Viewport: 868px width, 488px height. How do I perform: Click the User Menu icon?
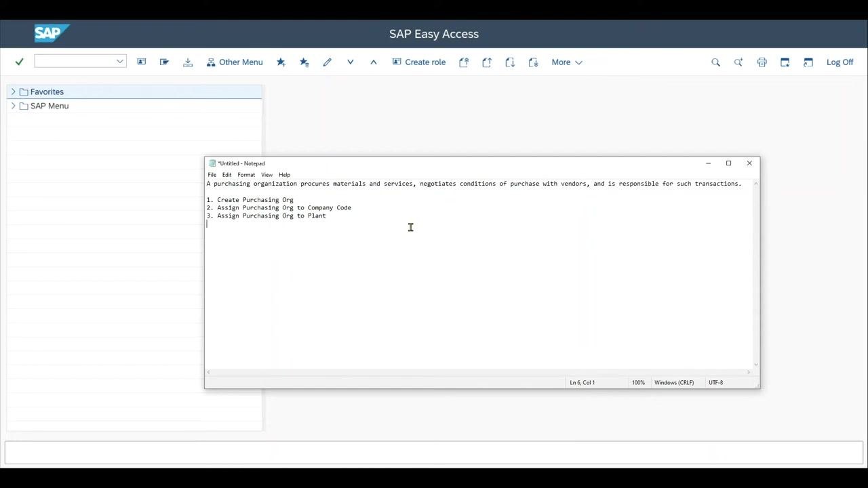click(141, 62)
